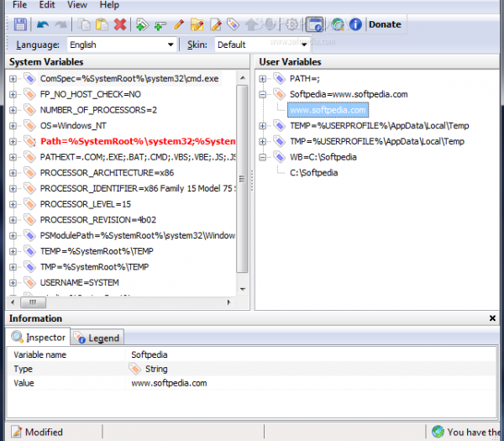Expand the user PATH=; variable
504x441 pixels.
tap(263, 79)
